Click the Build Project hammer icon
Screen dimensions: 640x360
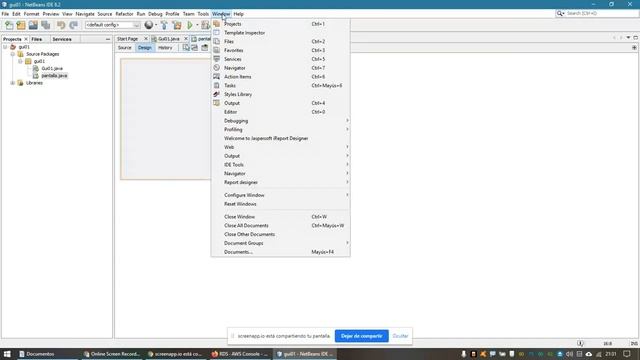[x=164, y=25]
